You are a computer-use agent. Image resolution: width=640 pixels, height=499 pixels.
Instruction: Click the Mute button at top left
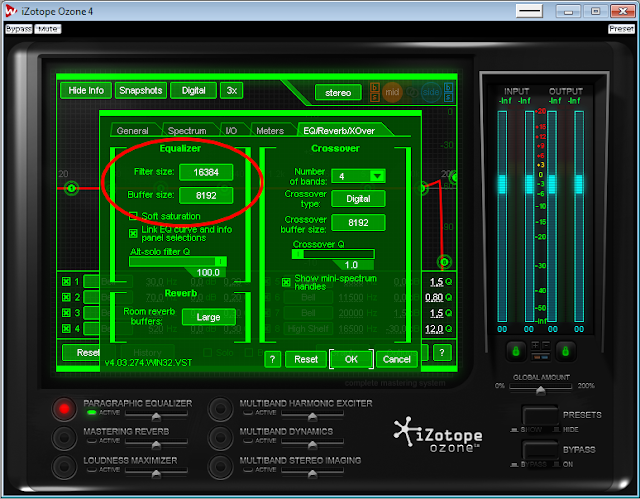pos(48,29)
